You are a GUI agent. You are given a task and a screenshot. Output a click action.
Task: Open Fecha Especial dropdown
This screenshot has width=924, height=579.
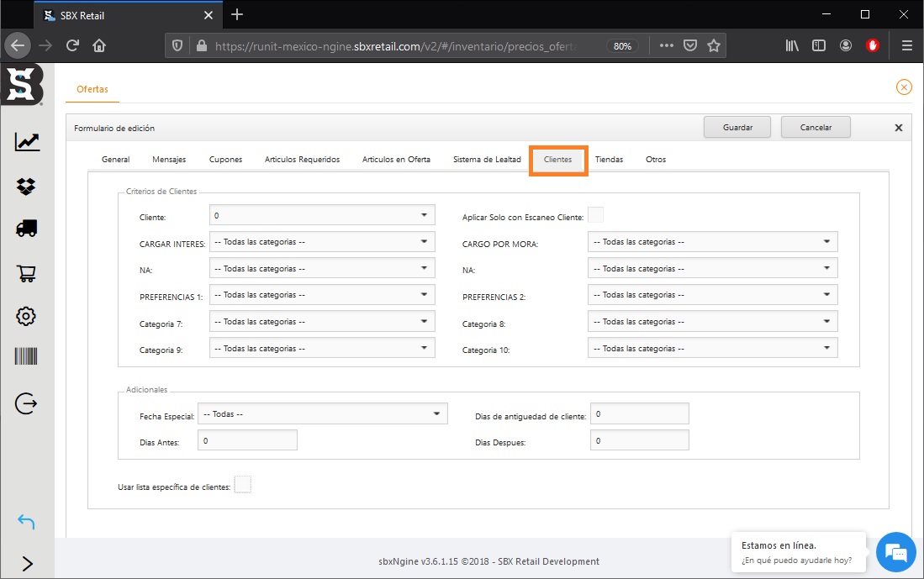pos(322,413)
